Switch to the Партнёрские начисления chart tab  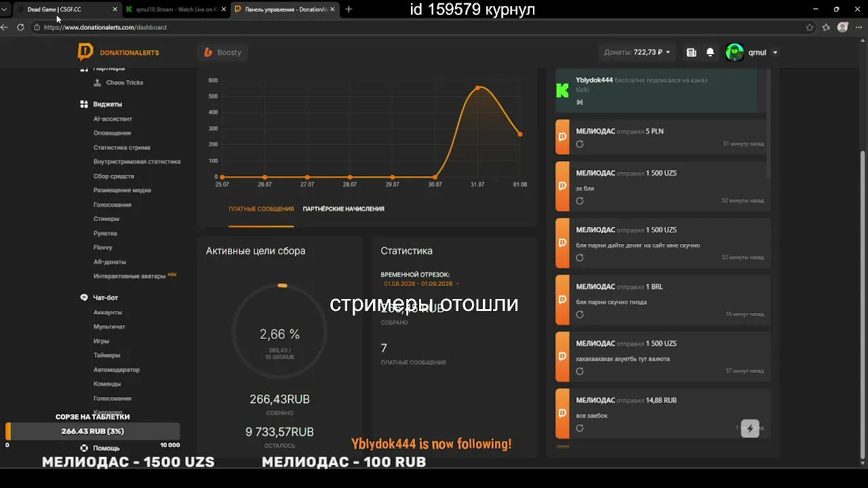point(344,209)
